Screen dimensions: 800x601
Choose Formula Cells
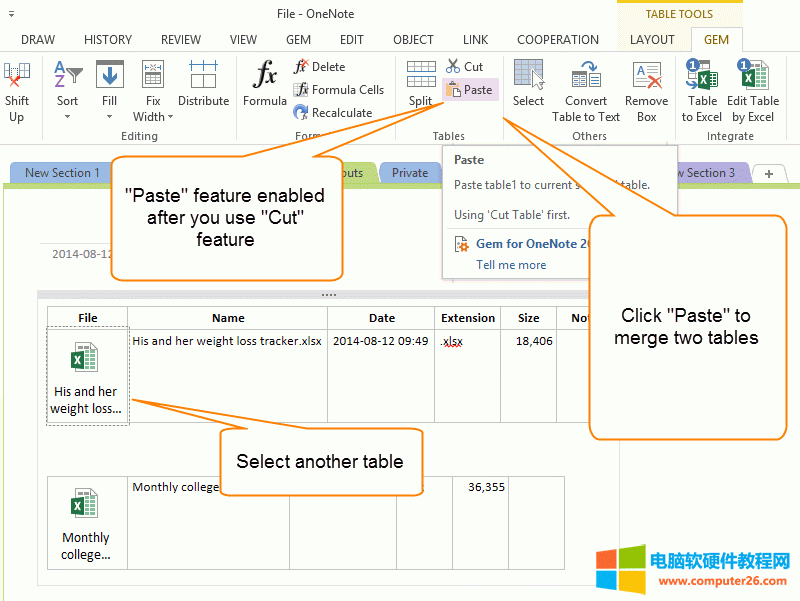click(340, 89)
